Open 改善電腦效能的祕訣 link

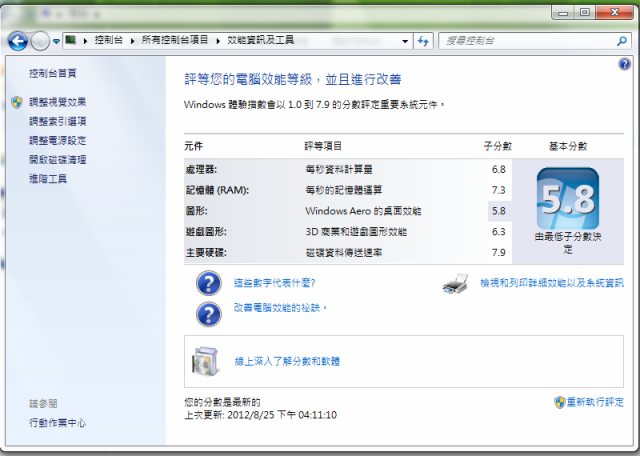(280, 307)
